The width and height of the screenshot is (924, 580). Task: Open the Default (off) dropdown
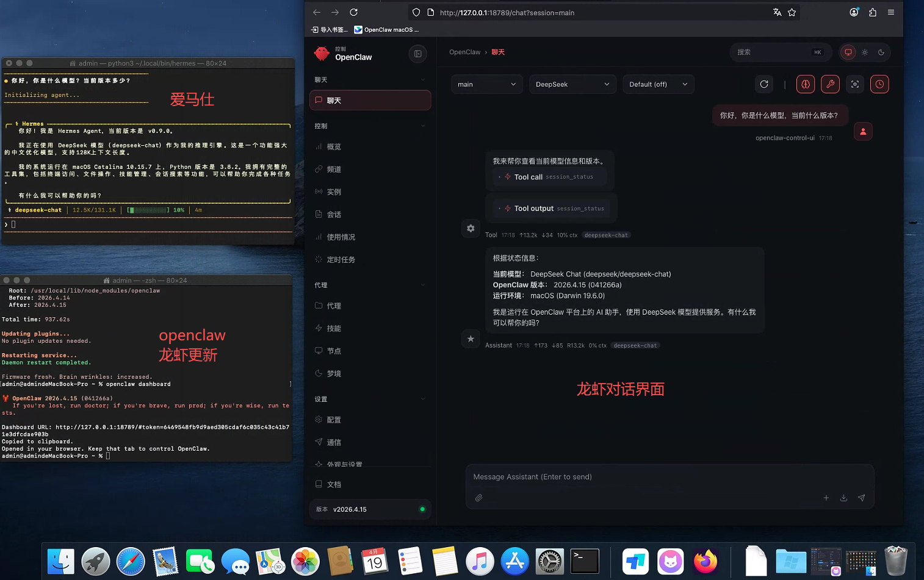pyautogui.click(x=658, y=84)
